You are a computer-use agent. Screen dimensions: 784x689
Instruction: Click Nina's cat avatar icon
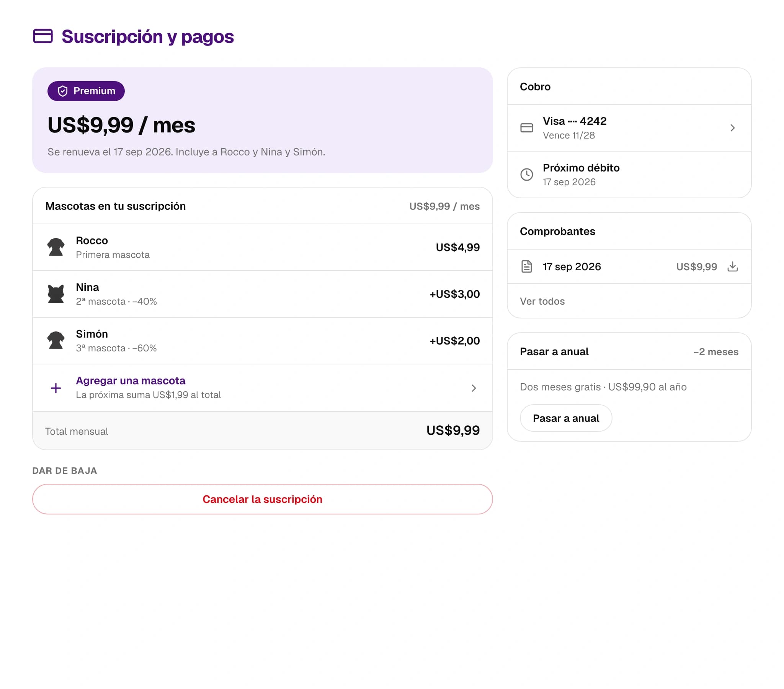[56, 294]
